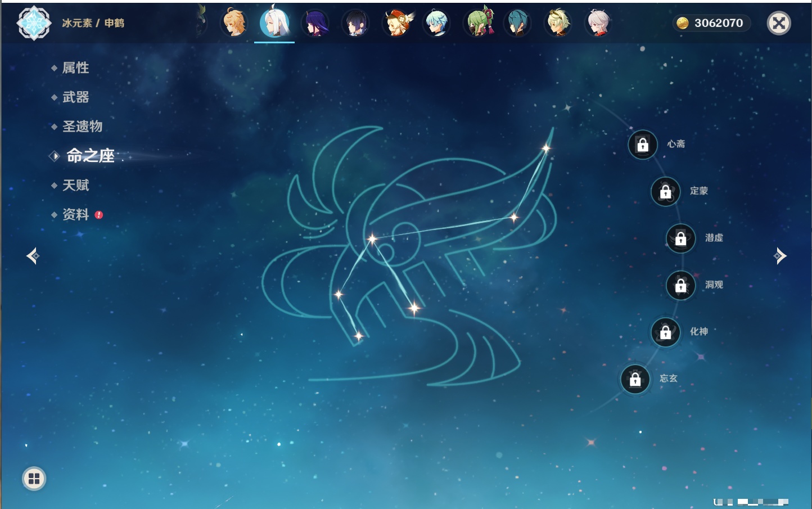Click the Cryo element emblem
812x509 pixels.
tap(34, 23)
